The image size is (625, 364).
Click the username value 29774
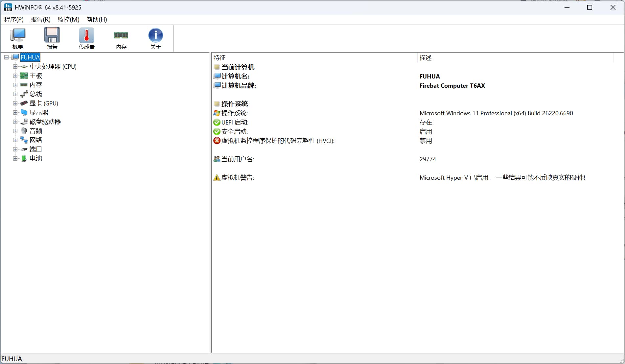[x=428, y=159]
